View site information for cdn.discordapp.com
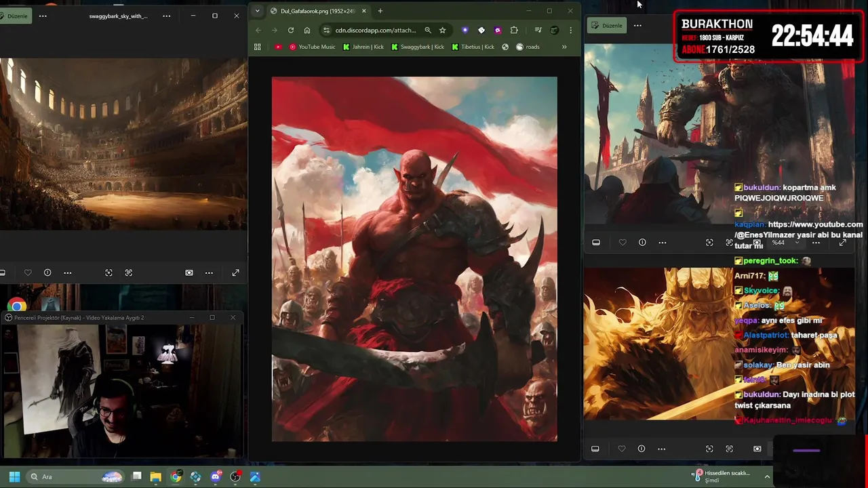Image resolution: width=868 pixels, height=488 pixels. coord(326,30)
